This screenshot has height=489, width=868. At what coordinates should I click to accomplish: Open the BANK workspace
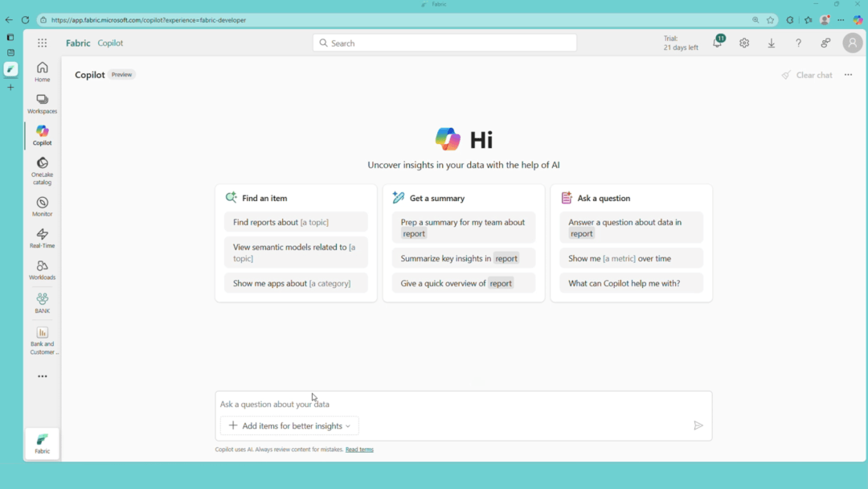pyautogui.click(x=42, y=303)
